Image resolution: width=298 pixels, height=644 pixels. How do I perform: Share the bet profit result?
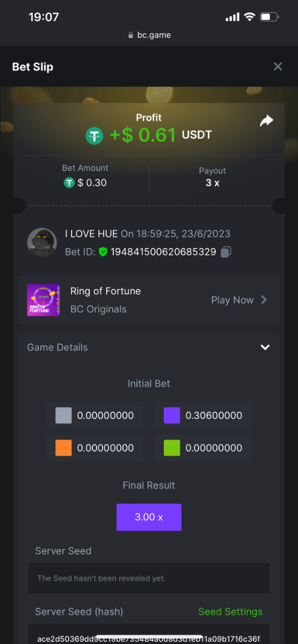click(x=266, y=121)
